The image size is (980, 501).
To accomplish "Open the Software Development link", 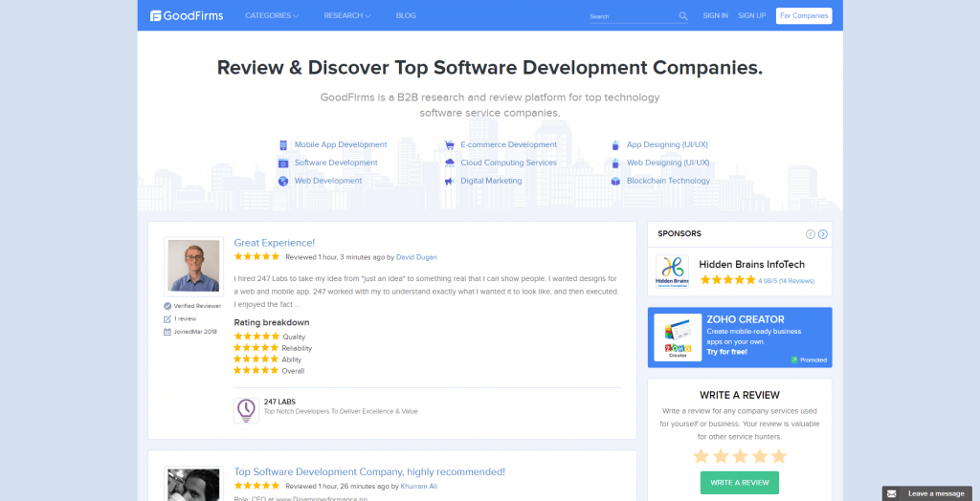I will (336, 163).
